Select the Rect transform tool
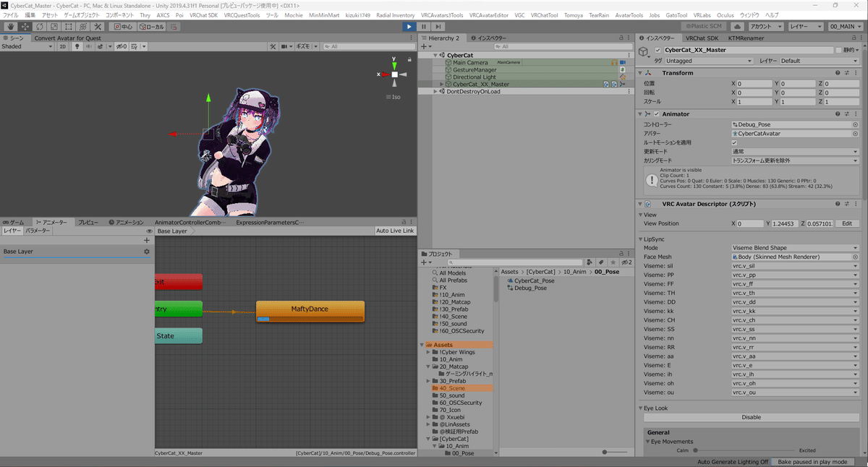Image resolution: width=868 pixels, height=467 pixels. point(69,27)
